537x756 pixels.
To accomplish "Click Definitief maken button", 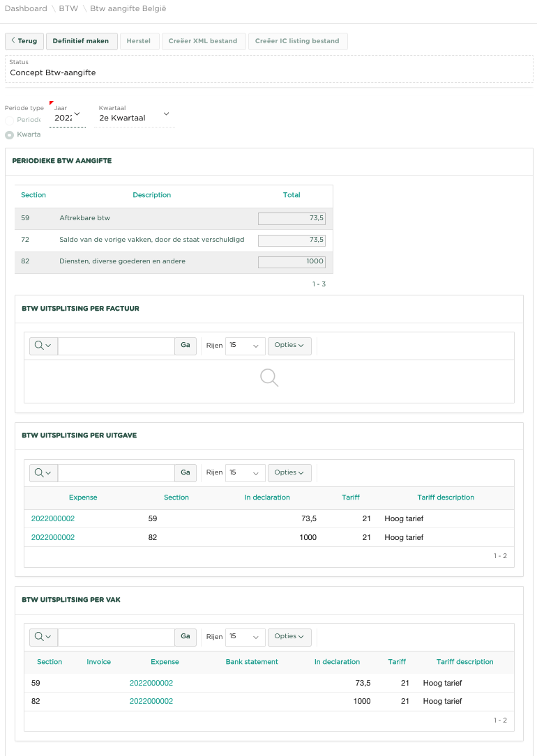I will point(82,41).
